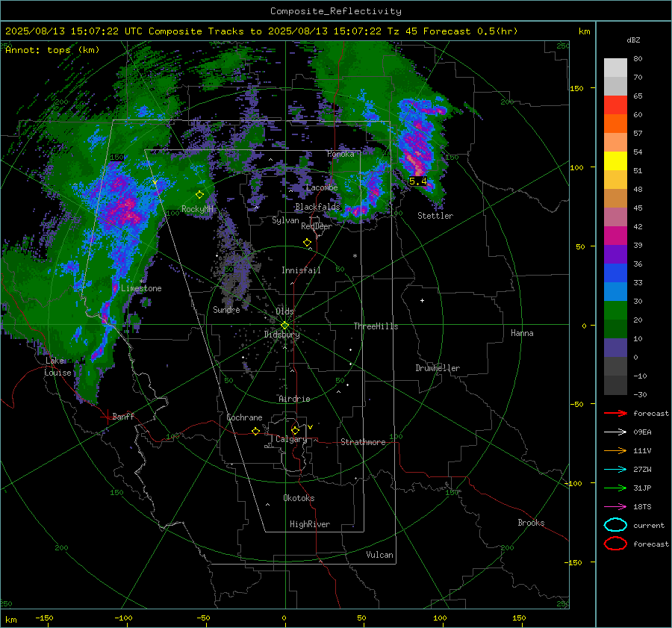672x628 pixels.
Task: Click the storm top label 5.4
Action: coord(418,181)
